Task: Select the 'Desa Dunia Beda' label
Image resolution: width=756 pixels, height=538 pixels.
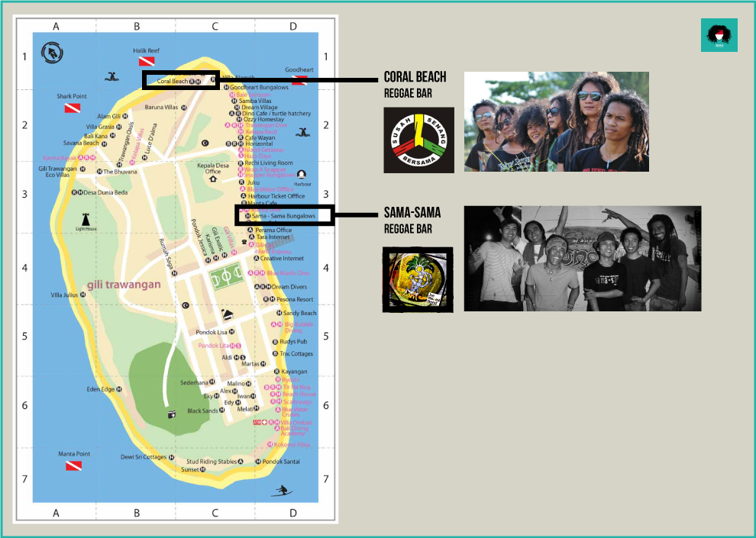Action: (x=105, y=192)
